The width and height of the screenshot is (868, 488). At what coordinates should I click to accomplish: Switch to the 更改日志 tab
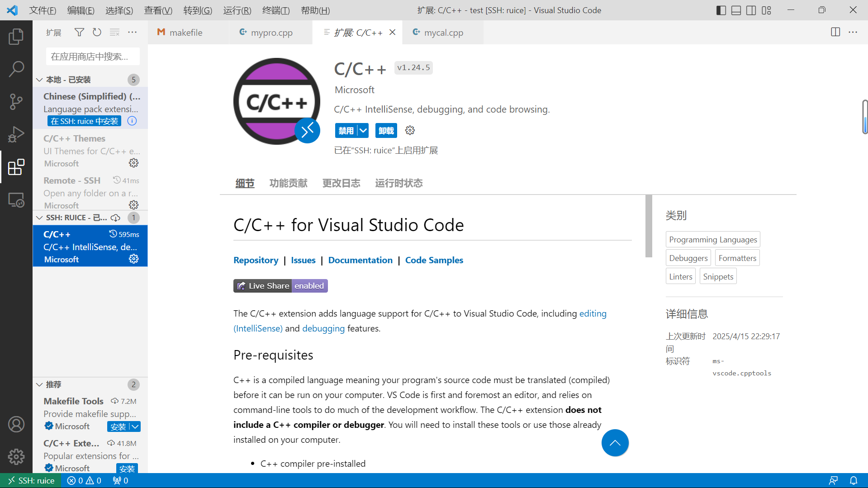[x=341, y=183]
